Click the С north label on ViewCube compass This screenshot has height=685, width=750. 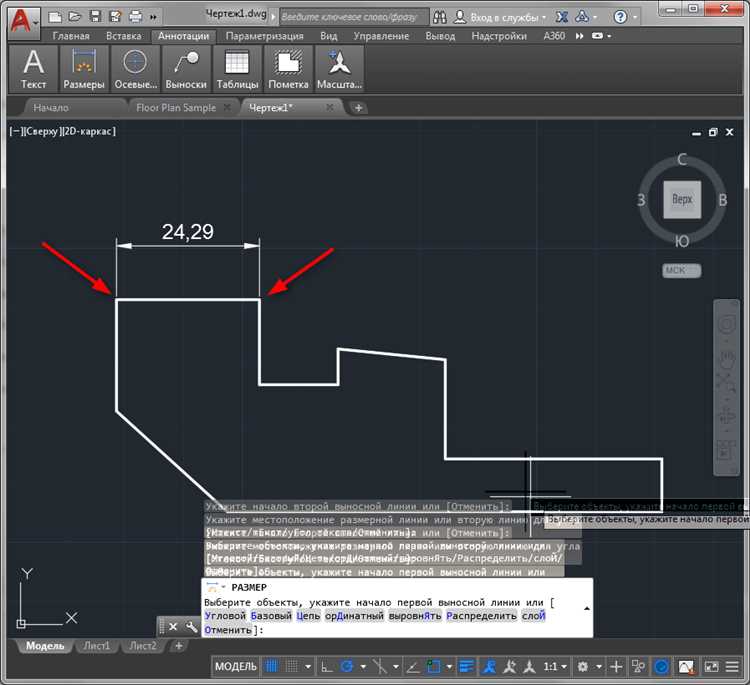pyautogui.click(x=682, y=159)
